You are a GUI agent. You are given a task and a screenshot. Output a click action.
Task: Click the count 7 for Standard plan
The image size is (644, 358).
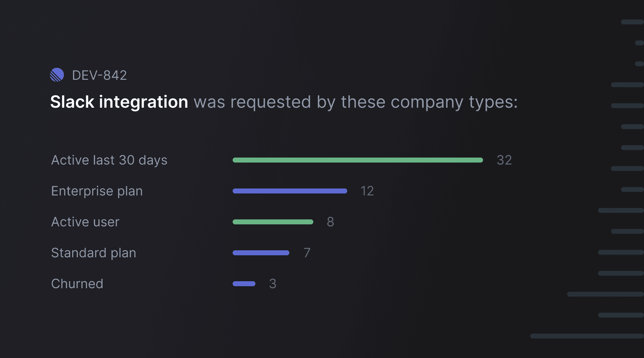coord(307,253)
